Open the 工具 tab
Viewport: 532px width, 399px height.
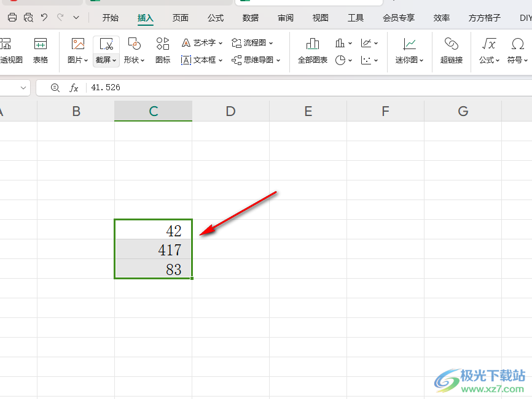[355, 18]
